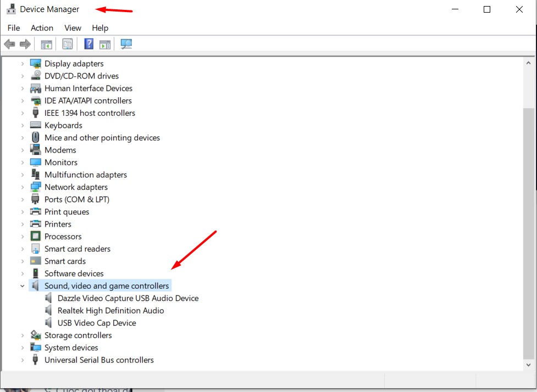537x392 pixels.
Task: Click the Modems category icon
Action: pos(36,150)
